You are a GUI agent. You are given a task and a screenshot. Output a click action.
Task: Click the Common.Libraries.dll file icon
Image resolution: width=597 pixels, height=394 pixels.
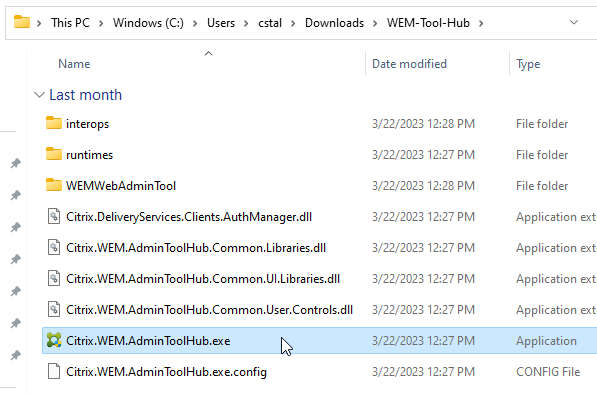[x=54, y=247]
